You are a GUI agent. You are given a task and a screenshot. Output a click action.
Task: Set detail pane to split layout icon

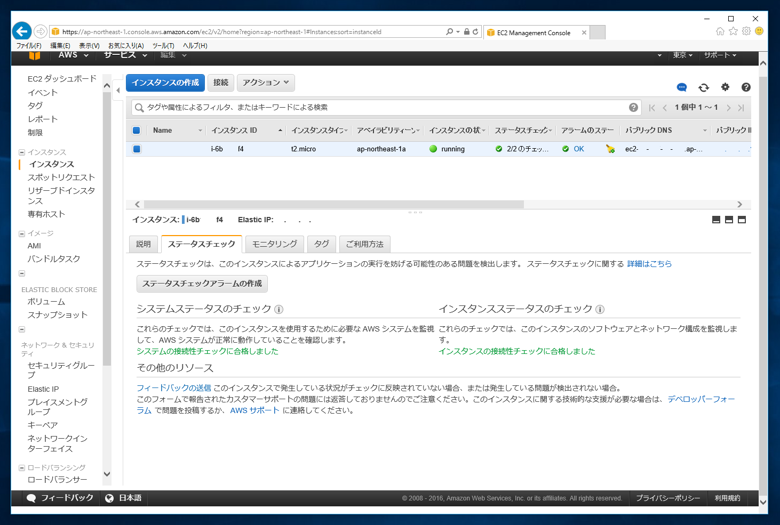pyautogui.click(x=729, y=219)
